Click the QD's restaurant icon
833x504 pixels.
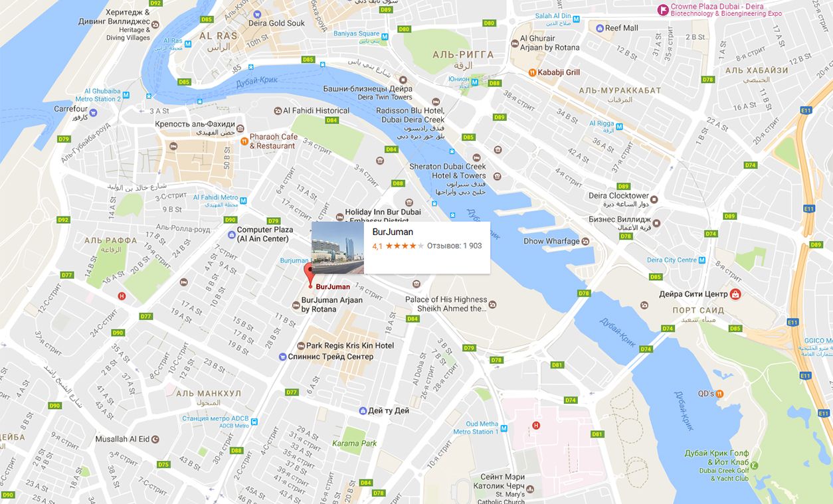(719, 394)
